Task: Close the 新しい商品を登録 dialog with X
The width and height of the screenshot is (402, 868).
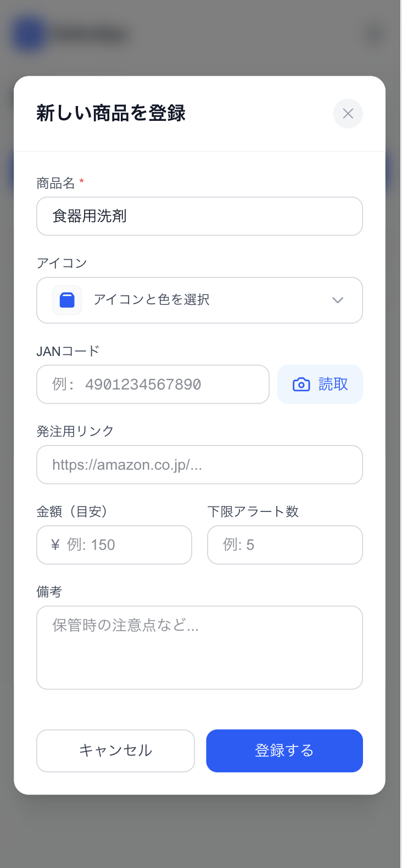Action: [348, 113]
